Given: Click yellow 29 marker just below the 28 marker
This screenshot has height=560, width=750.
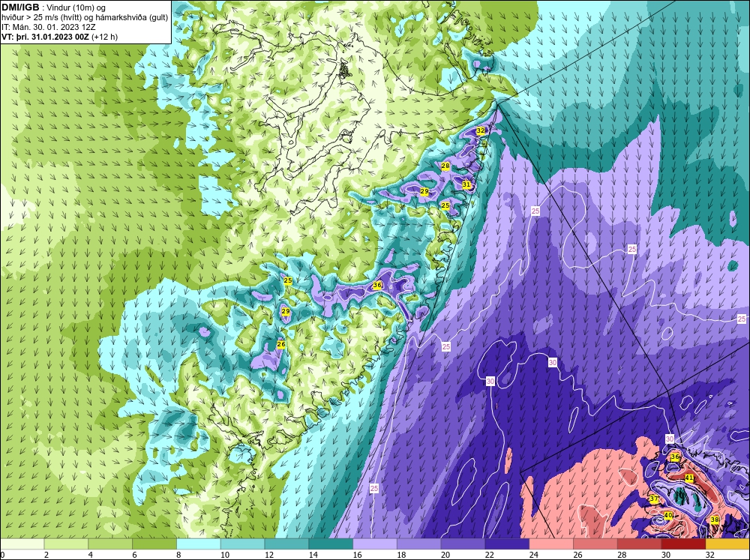Looking at the screenshot, I should [424, 191].
